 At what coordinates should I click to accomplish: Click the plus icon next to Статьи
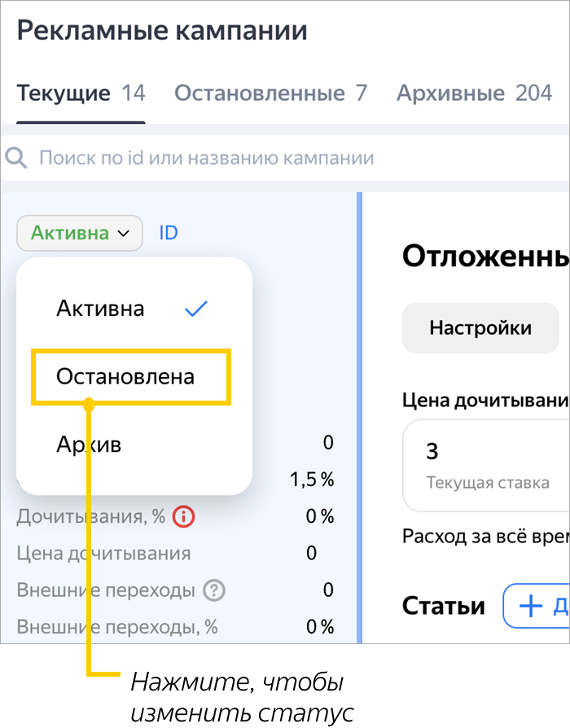click(x=530, y=607)
